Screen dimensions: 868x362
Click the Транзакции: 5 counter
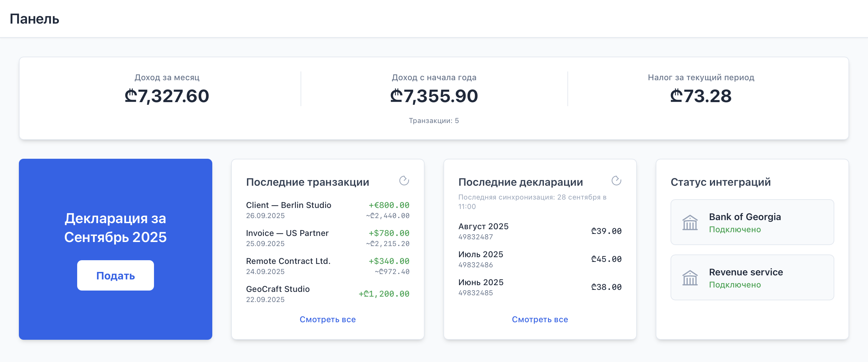pyautogui.click(x=434, y=120)
